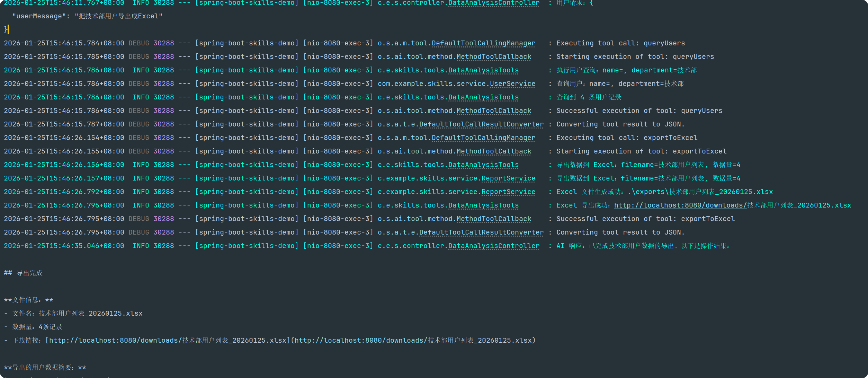Open localhost download URL on 导出成功 log line
The image size is (868, 378).
(680, 205)
